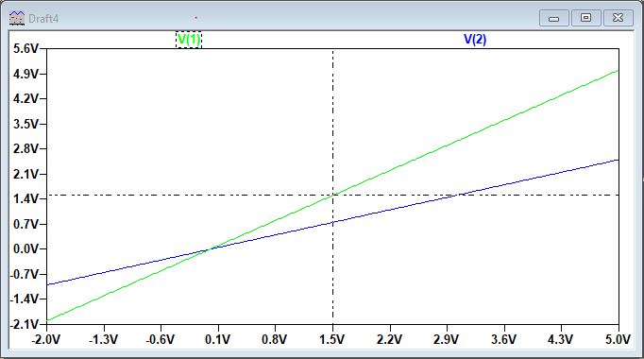Select the green V(1) trace label
The image size is (644, 359).
(x=189, y=40)
